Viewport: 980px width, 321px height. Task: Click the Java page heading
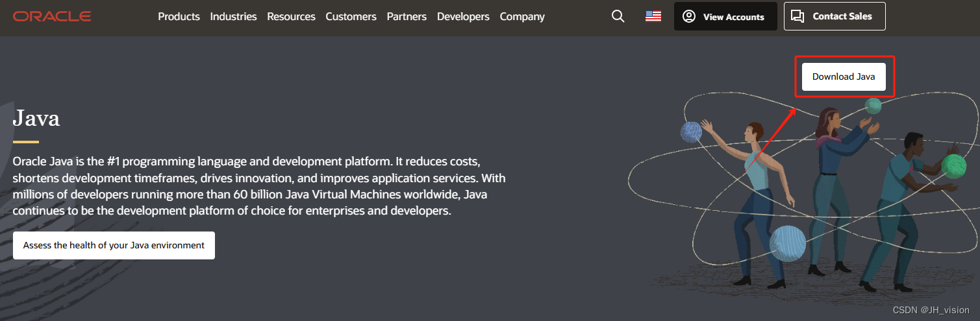36,118
